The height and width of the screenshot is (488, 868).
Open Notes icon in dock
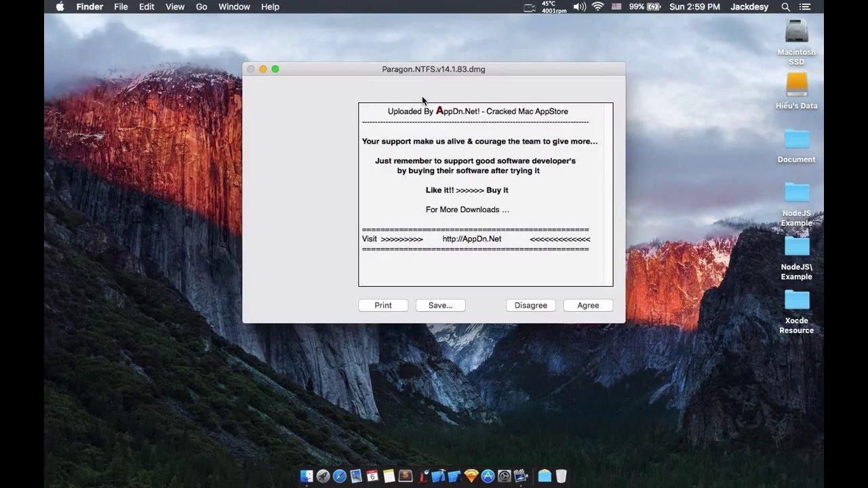click(x=389, y=476)
